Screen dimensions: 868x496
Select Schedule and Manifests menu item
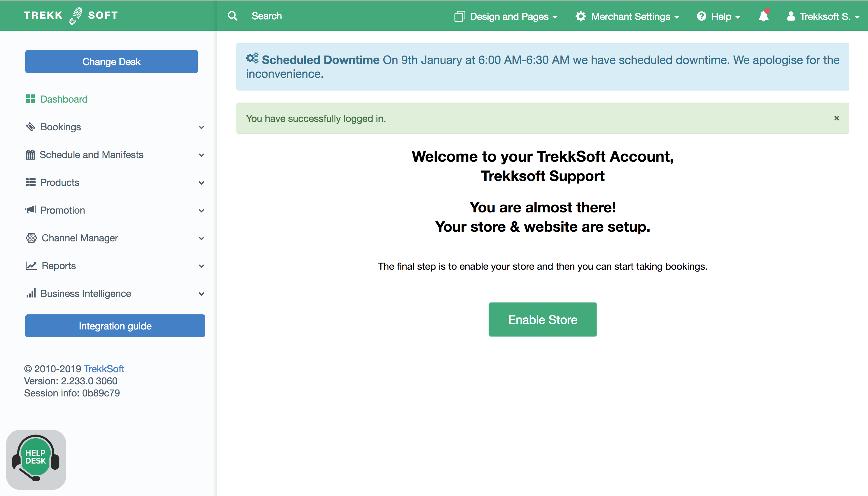(x=91, y=155)
